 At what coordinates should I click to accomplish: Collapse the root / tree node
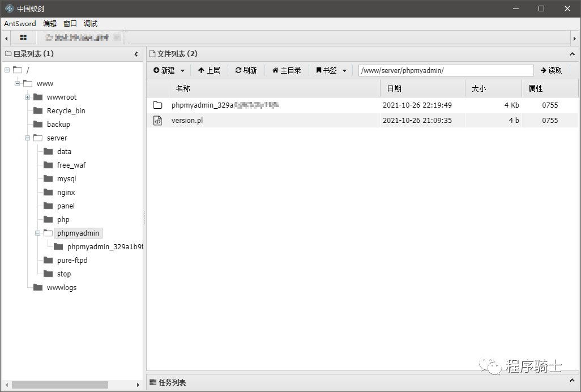[7, 70]
